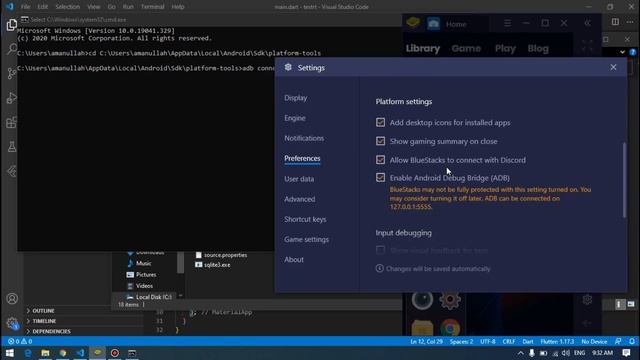Screen dimensions: 640x360
Task: Open the Search icon in VS Code activity bar
Action: point(11,49)
